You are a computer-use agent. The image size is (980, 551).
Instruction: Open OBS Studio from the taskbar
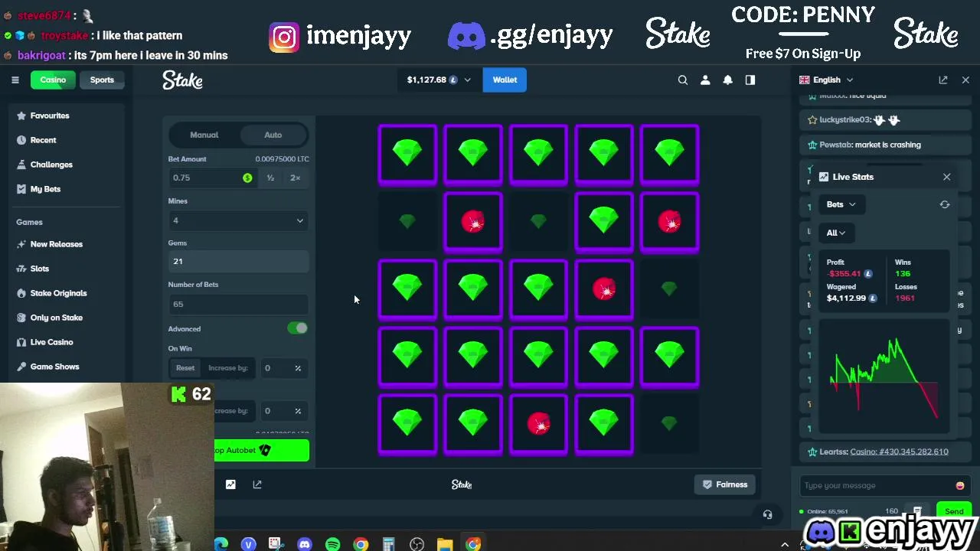tap(416, 544)
